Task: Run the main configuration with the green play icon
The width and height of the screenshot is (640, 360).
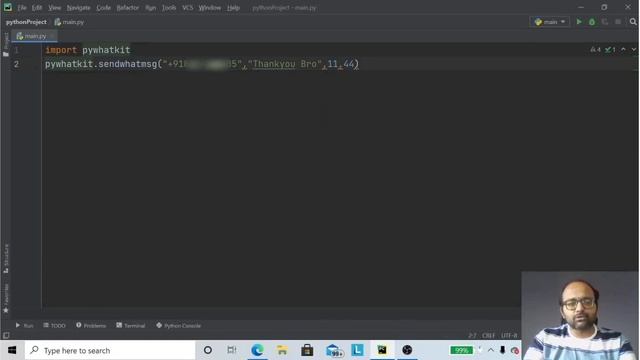Action: pos(579,22)
